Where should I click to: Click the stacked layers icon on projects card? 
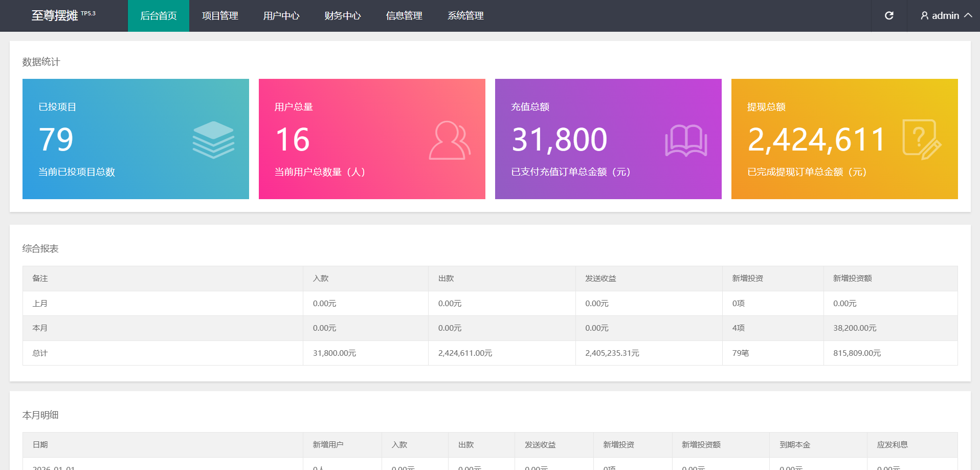pos(213,140)
